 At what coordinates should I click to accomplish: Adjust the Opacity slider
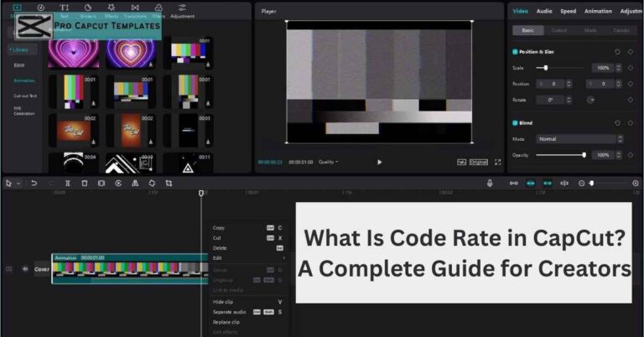(x=561, y=155)
